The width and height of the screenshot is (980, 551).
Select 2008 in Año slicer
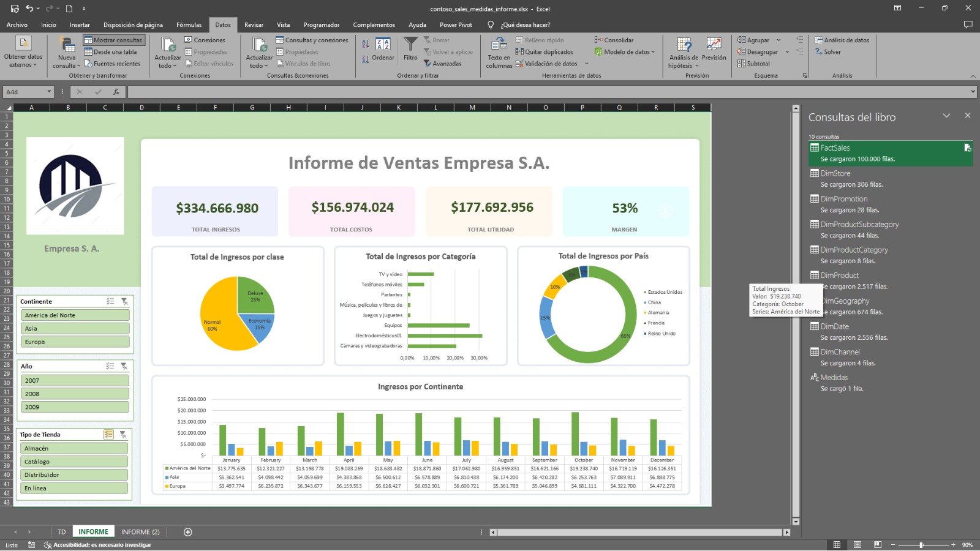pos(75,394)
